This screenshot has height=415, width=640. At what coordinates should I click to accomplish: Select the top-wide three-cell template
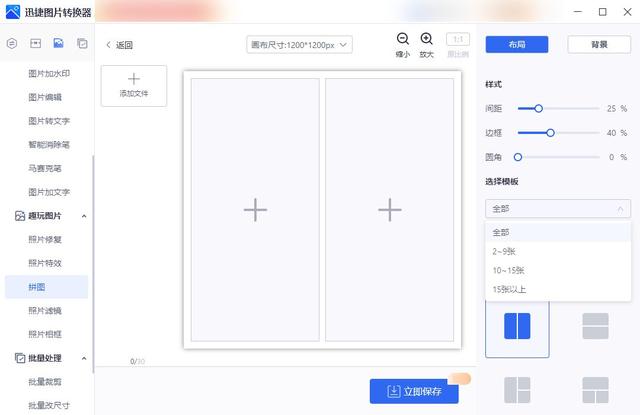[x=595, y=390]
